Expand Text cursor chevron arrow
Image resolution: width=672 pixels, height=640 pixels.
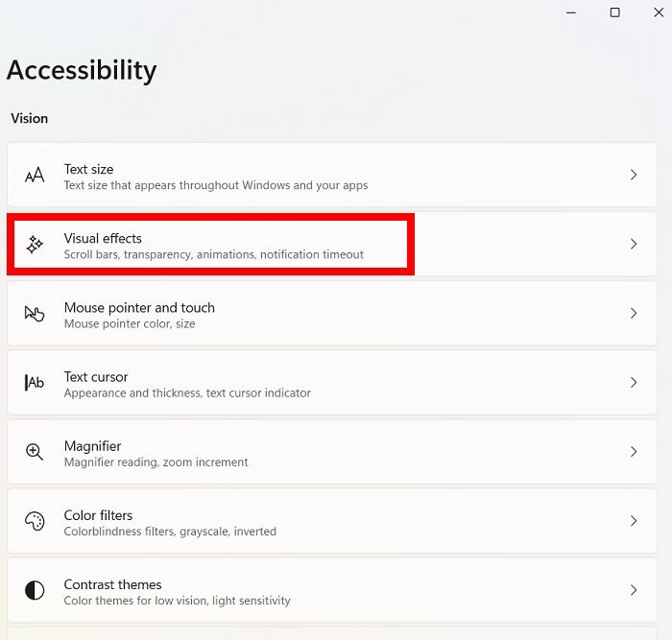tap(634, 383)
